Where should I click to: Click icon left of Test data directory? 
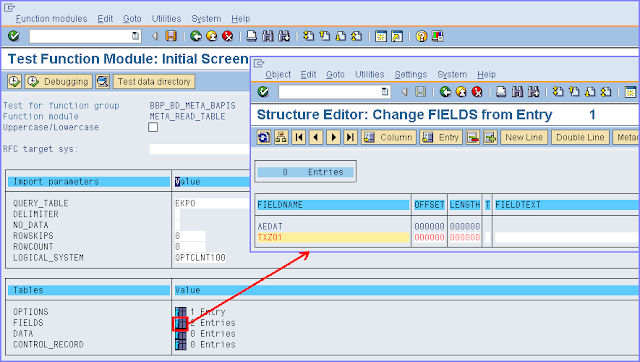tap(102, 82)
